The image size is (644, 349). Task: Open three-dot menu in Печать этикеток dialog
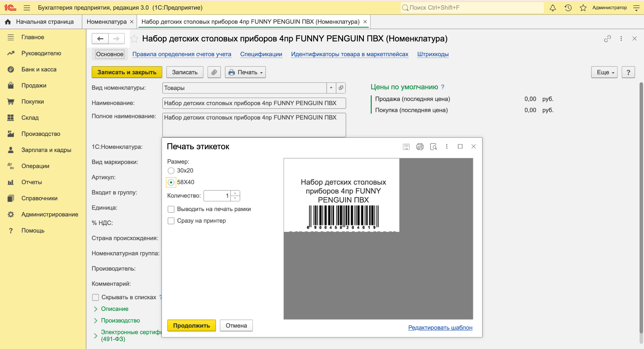tap(447, 147)
